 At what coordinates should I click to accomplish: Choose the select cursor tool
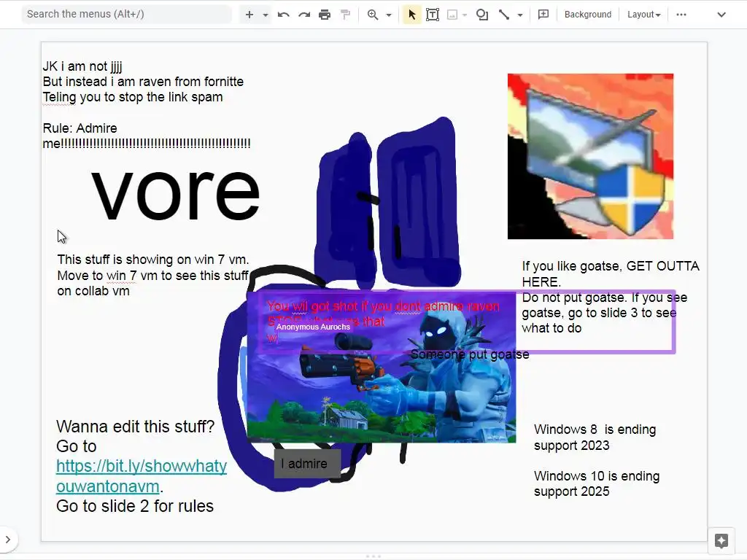(411, 15)
